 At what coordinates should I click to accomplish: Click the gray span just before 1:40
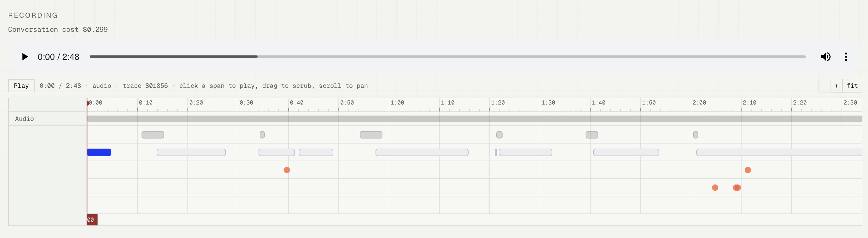(592, 135)
